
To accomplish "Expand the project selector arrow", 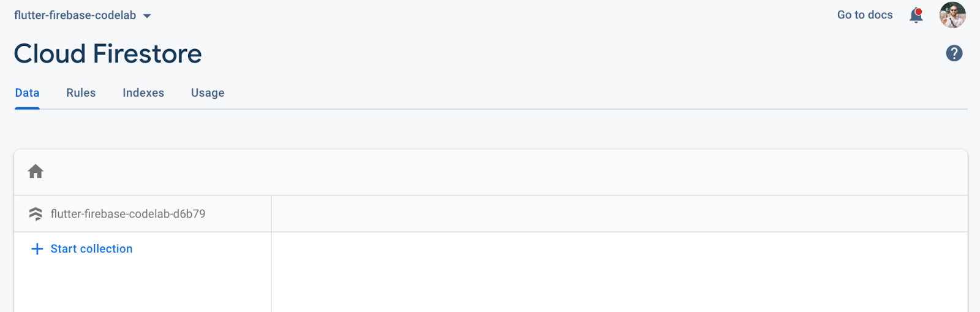I will (147, 16).
